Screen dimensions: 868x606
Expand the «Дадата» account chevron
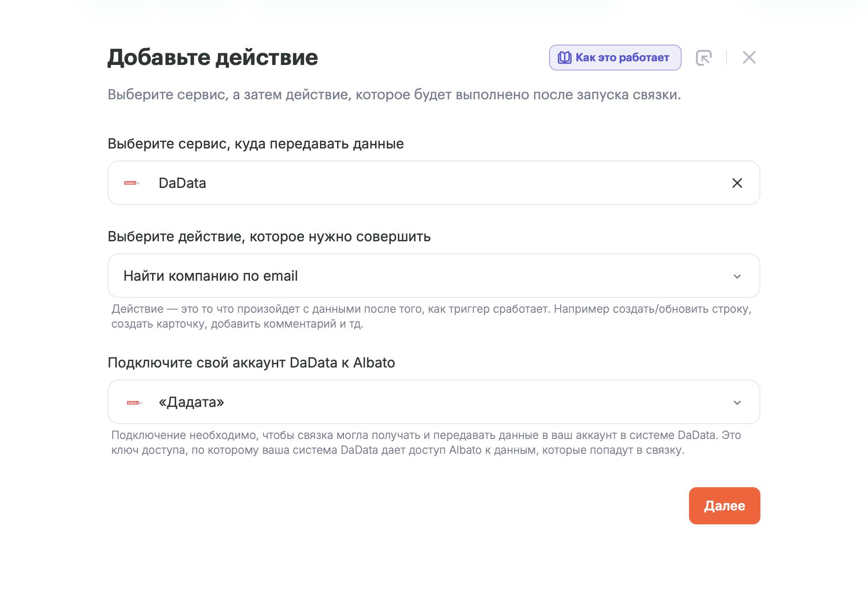737,403
